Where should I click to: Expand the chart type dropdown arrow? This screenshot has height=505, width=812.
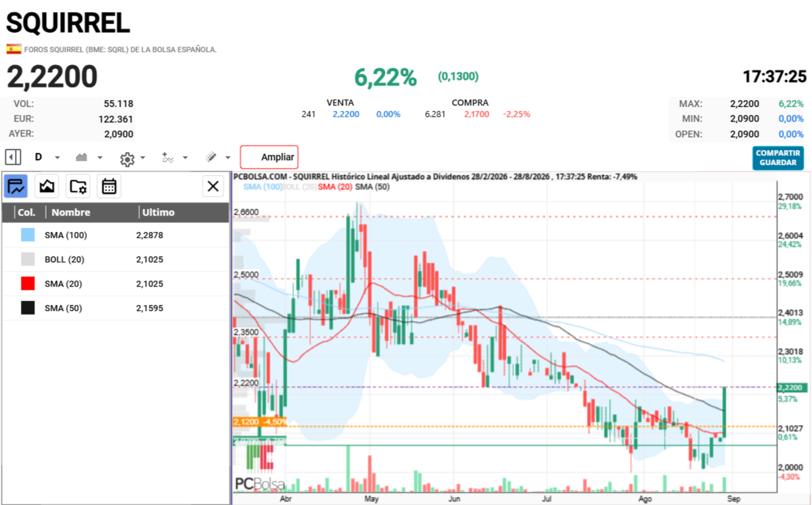click(100, 158)
